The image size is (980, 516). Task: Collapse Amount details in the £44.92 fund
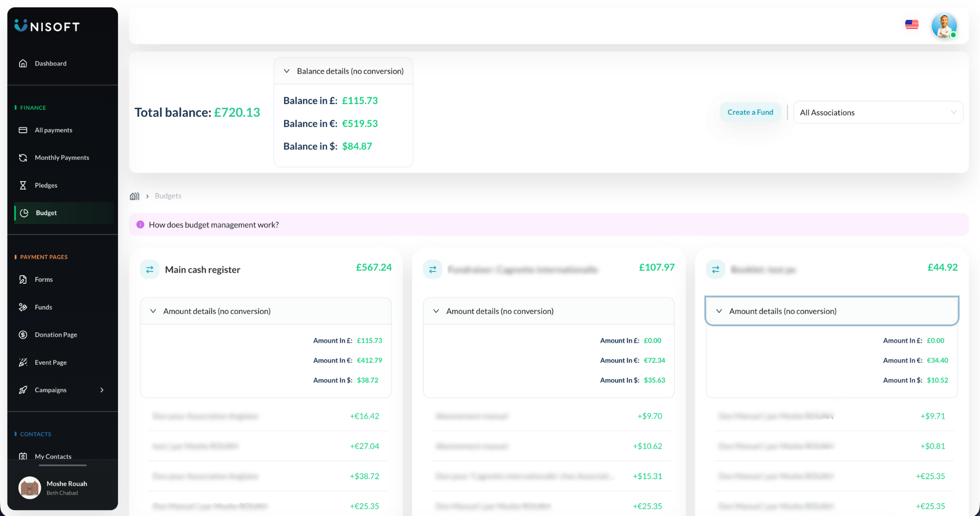719,311
